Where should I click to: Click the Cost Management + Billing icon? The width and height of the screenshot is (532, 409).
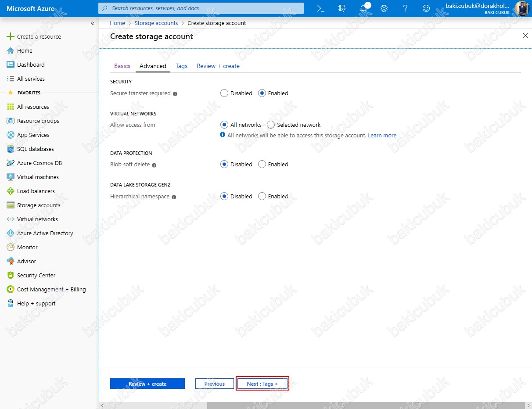click(x=11, y=289)
